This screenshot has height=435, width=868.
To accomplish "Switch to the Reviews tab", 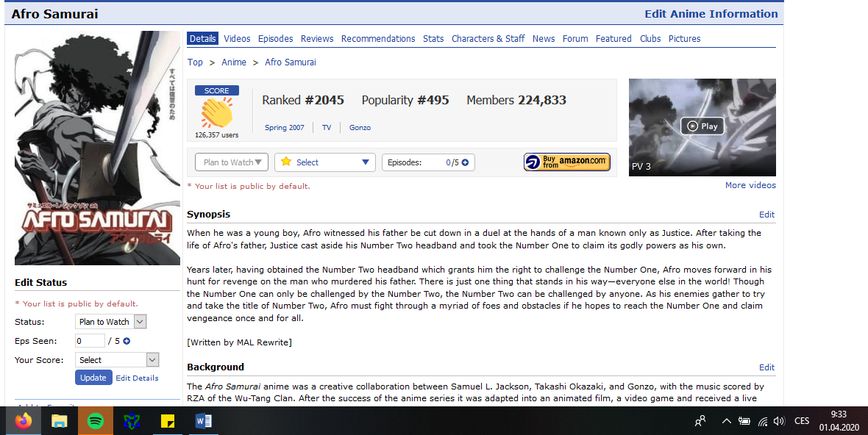I will [x=316, y=39].
